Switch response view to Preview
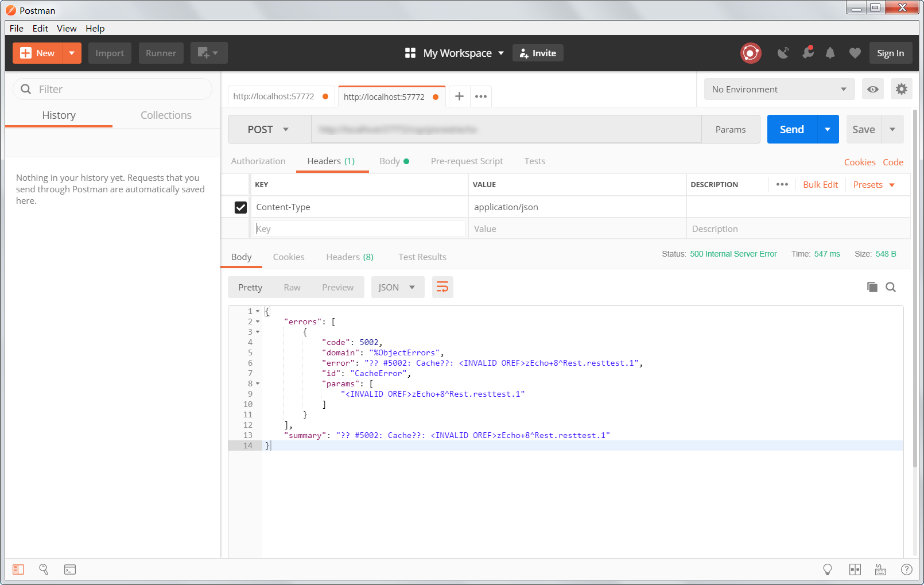924x585 pixels. pos(338,288)
